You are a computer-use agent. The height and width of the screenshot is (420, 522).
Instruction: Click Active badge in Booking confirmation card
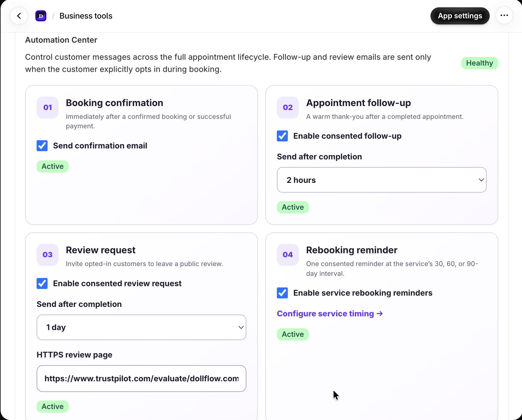click(52, 166)
